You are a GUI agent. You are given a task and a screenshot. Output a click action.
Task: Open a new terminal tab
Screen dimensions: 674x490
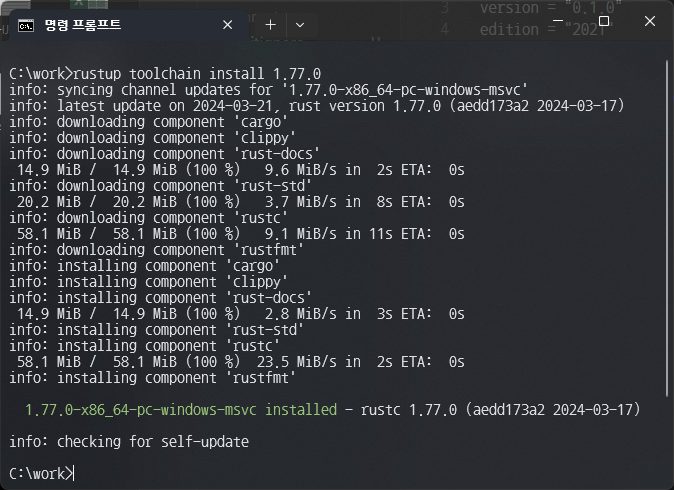pyautogui.click(x=270, y=25)
